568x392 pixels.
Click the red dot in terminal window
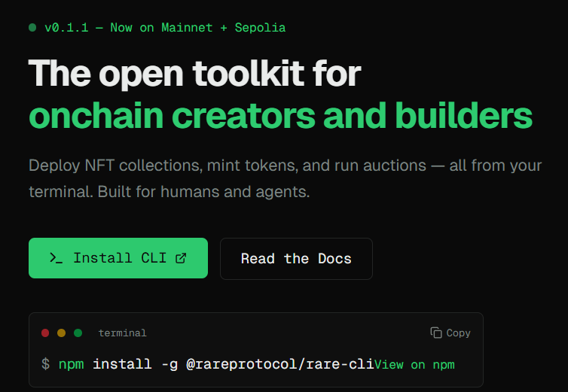point(45,333)
